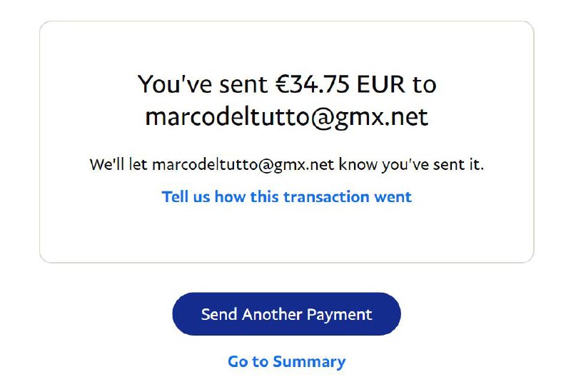Click "Go to" at summary link start

247,361
